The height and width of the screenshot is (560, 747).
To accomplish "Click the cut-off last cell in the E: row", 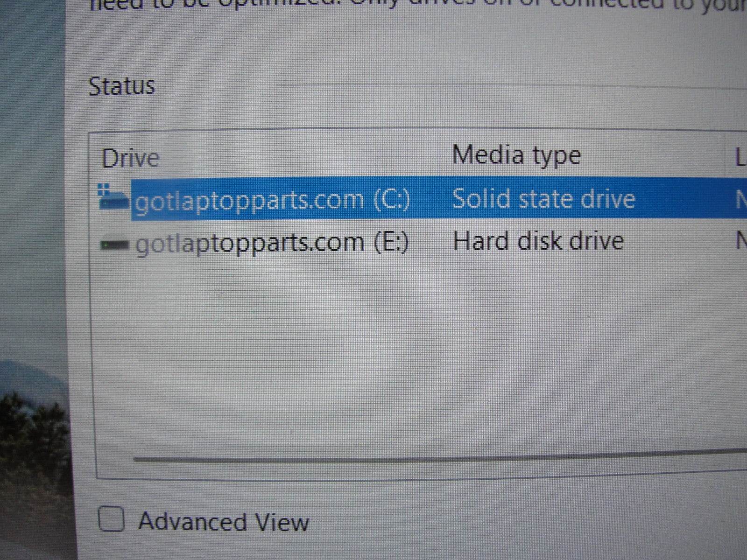I will coord(741,241).
